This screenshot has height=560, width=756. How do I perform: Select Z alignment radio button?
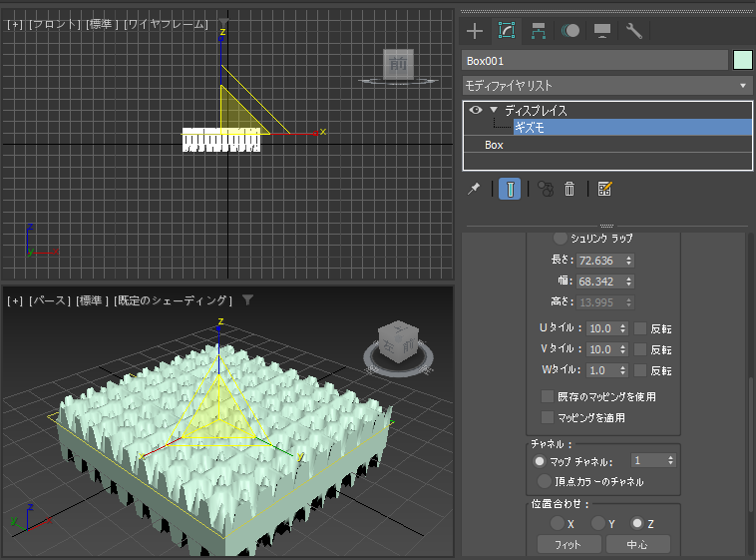tap(637, 523)
